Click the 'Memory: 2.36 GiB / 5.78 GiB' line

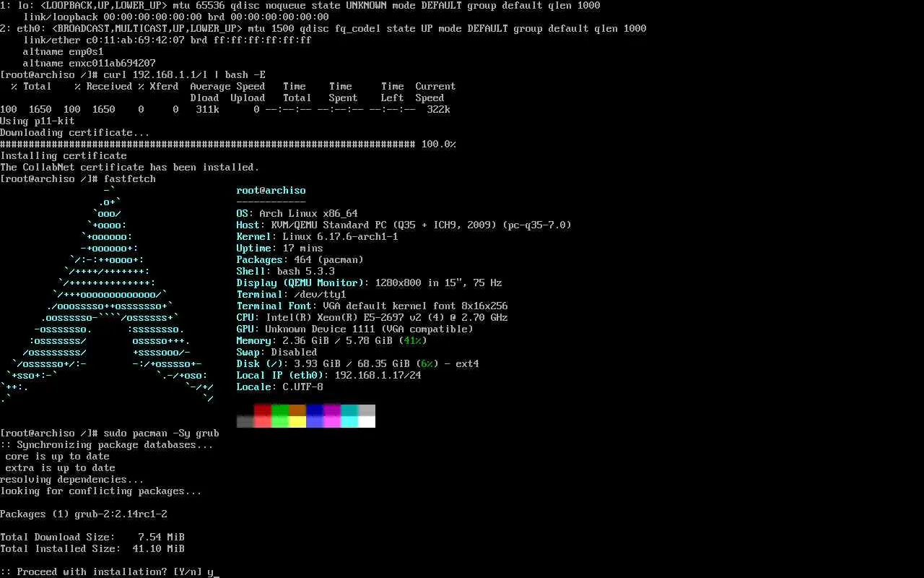332,341
